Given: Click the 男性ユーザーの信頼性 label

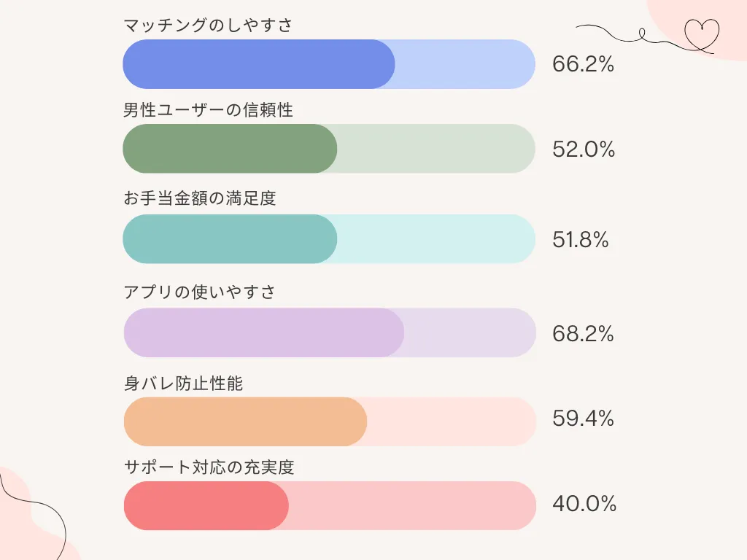Looking at the screenshot, I should [208, 110].
